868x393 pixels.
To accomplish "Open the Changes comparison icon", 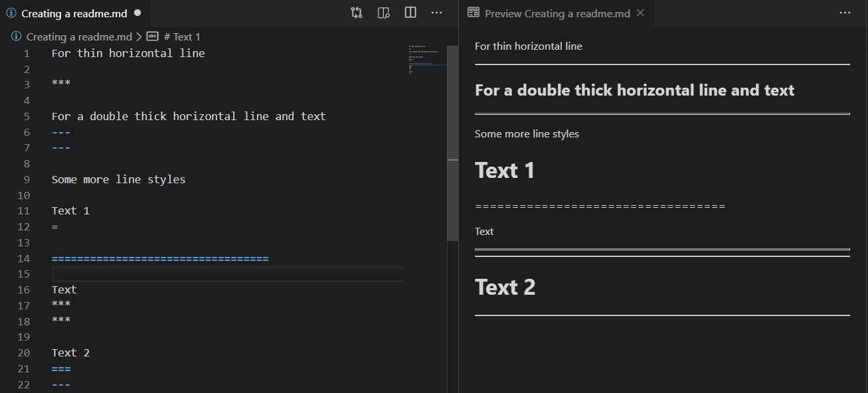I will (x=357, y=12).
